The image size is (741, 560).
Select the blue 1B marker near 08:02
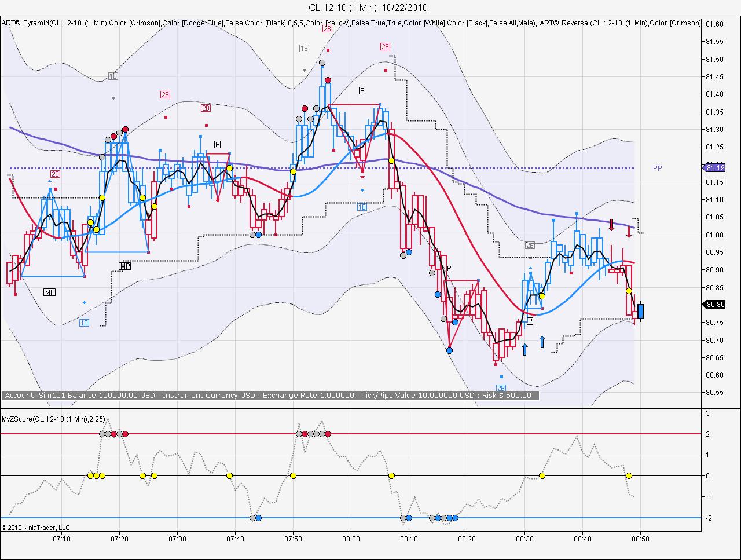point(362,207)
